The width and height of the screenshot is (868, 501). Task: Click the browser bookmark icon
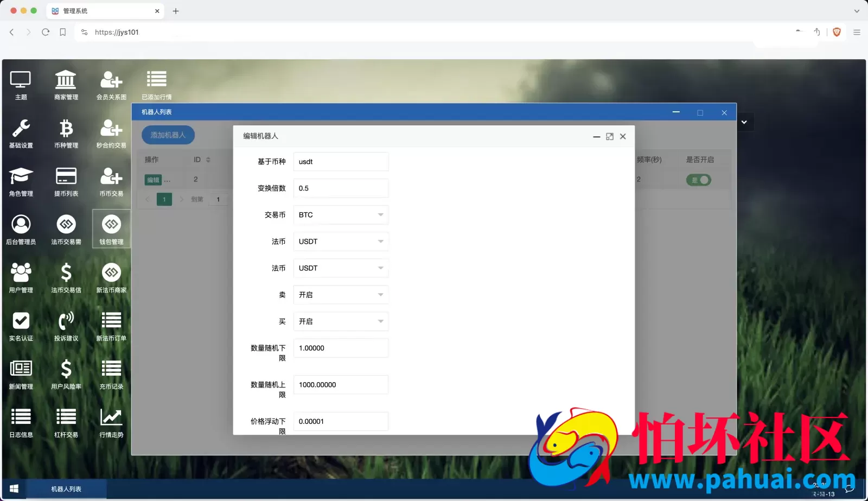(x=63, y=32)
